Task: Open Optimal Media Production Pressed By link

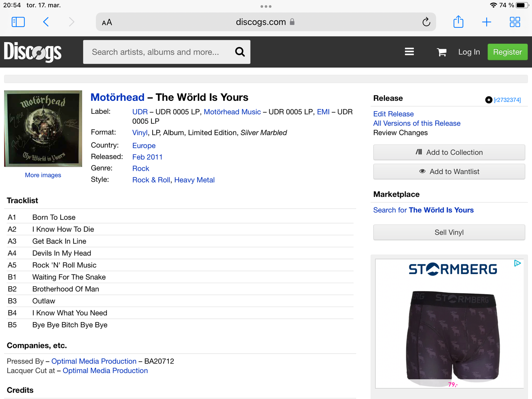Action: click(x=94, y=361)
